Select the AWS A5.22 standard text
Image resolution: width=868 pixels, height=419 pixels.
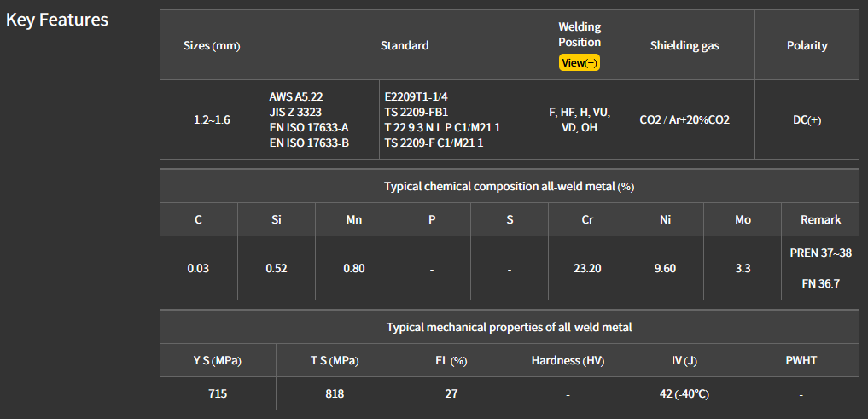tap(296, 97)
